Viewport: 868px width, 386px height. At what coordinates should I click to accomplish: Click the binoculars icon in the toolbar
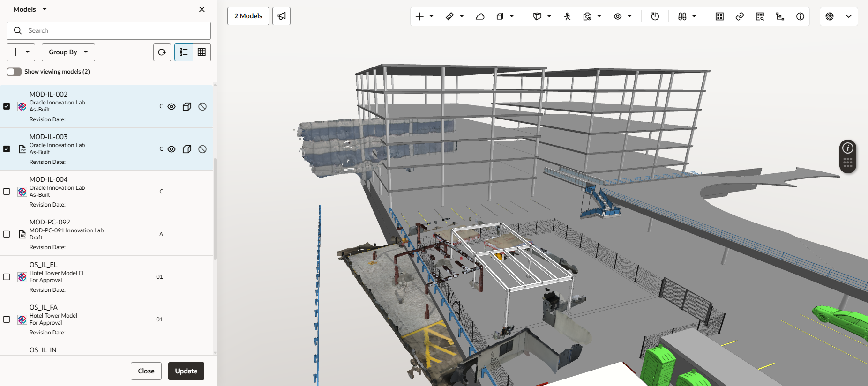[x=682, y=16]
